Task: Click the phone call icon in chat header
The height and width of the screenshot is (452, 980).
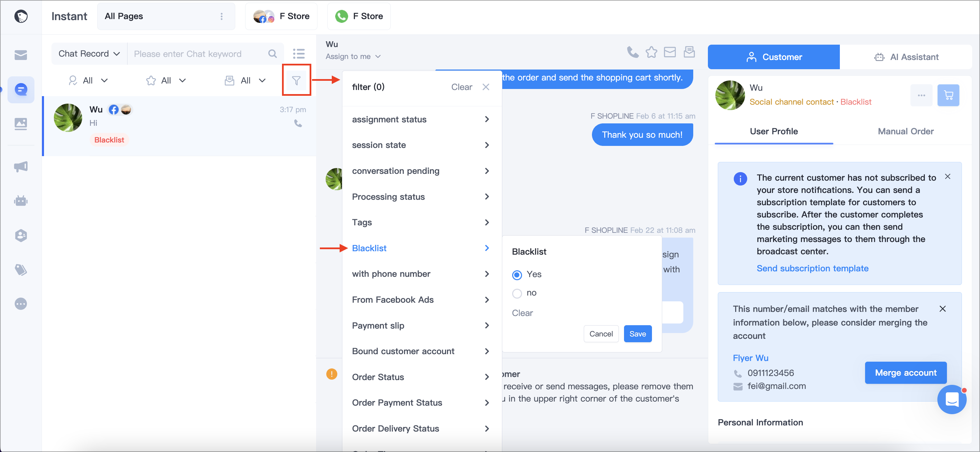Action: (633, 52)
